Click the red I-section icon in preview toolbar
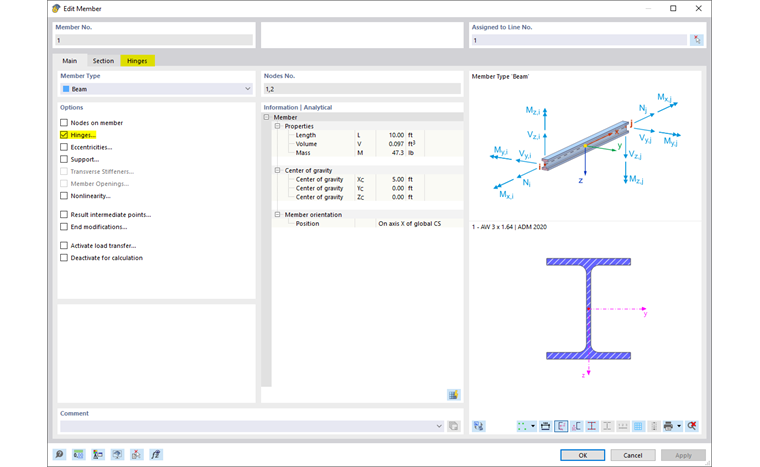Viewport: 760px width, 467px height. coord(592,426)
